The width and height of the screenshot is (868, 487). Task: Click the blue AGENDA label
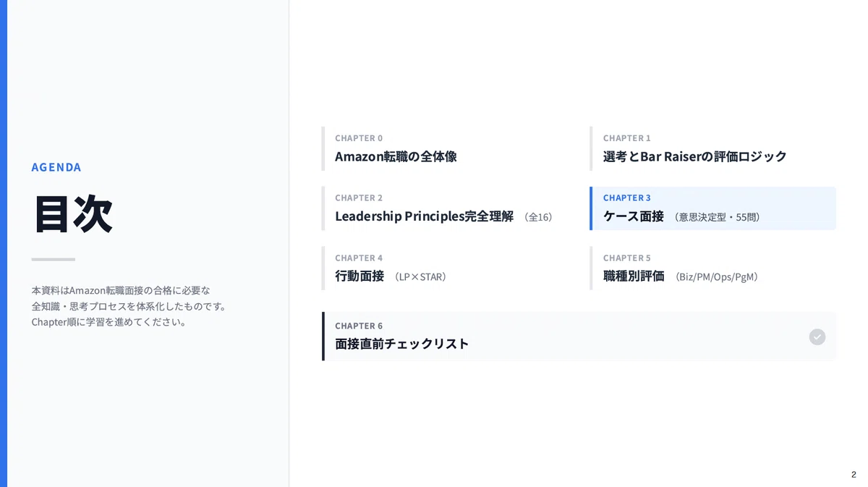coord(56,167)
